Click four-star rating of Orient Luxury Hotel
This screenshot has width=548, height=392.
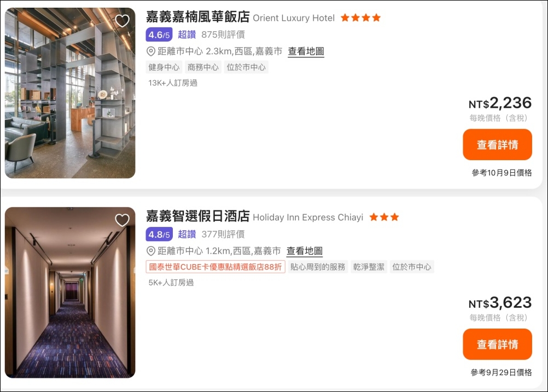(360, 18)
